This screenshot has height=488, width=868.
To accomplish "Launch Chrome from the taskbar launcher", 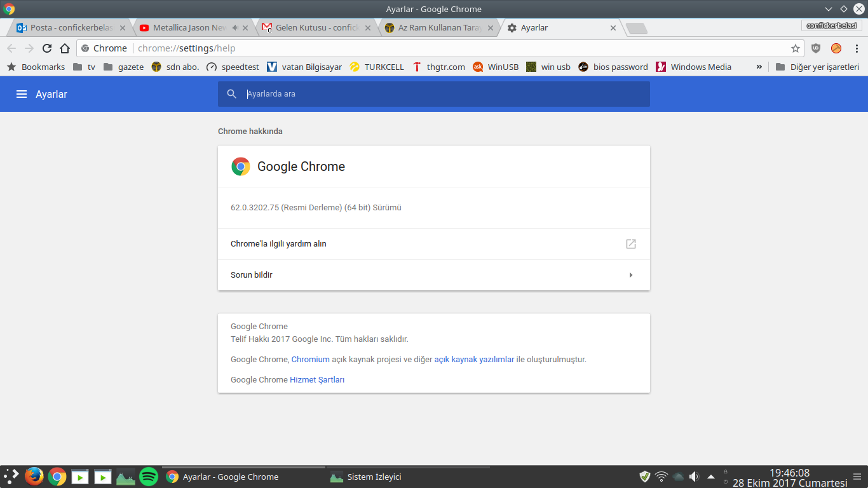I will 57,477.
